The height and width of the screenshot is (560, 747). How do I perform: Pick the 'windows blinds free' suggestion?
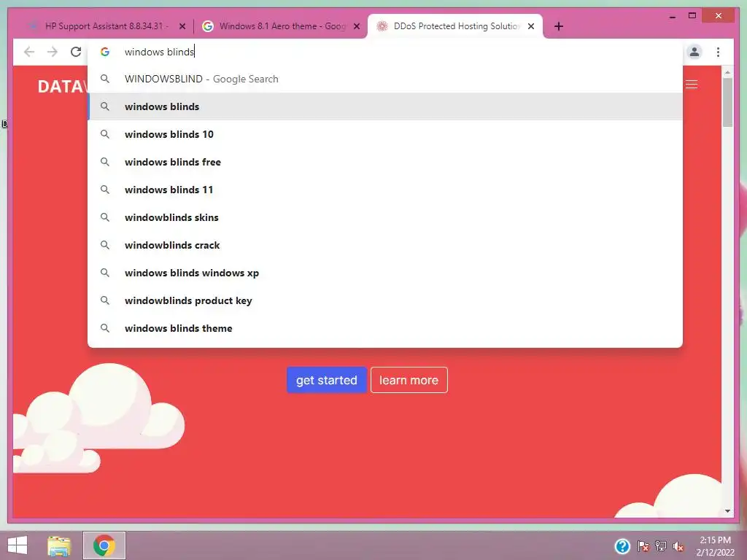pos(385,162)
